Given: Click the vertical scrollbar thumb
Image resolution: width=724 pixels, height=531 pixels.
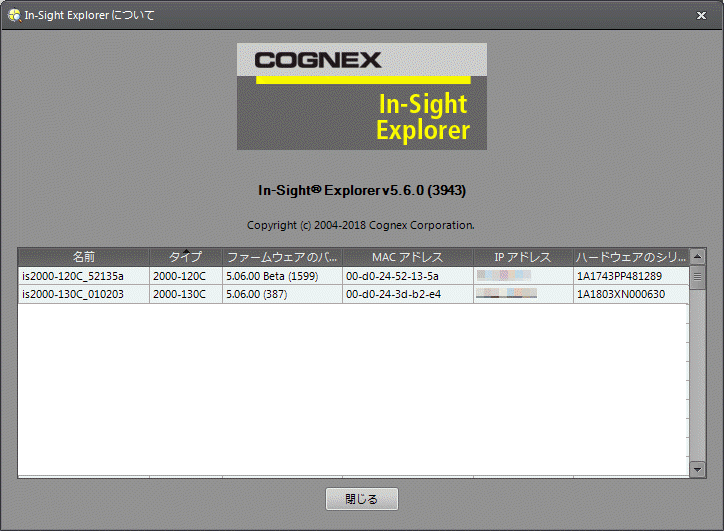Looking at the screenshot, I should click(x=698, y=277).
